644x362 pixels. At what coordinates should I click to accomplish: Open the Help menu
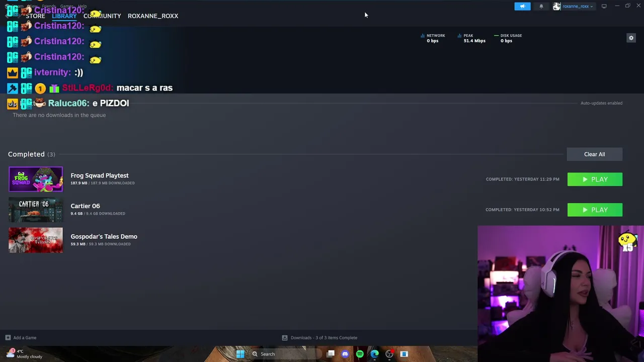(x=82, y=6)
